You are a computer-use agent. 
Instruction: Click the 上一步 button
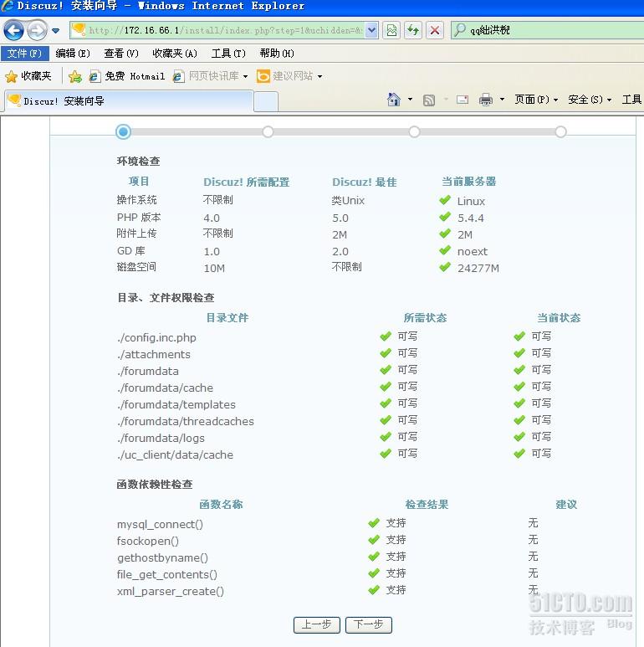[317, 624]
